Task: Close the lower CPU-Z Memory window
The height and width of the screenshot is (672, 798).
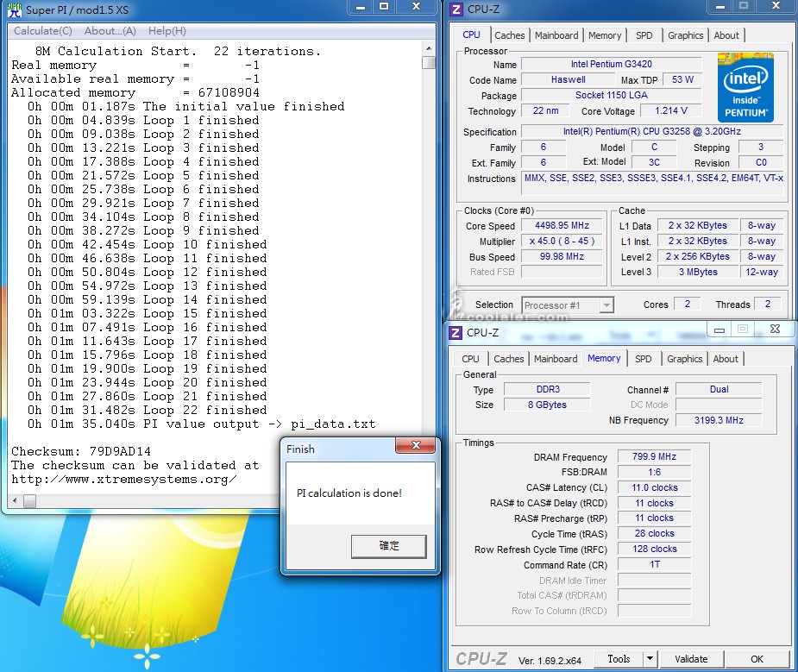Action: pyautogui.click(x=775, y=330)
